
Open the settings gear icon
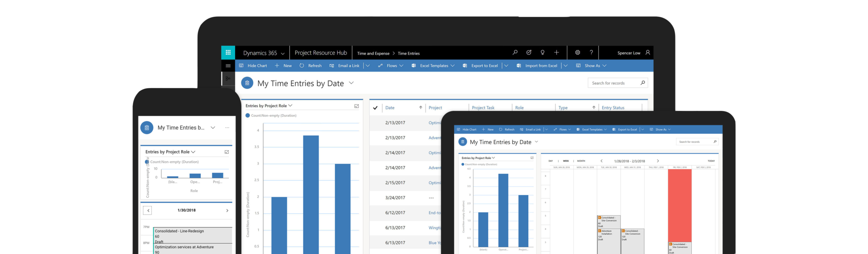tap(577, 52)
